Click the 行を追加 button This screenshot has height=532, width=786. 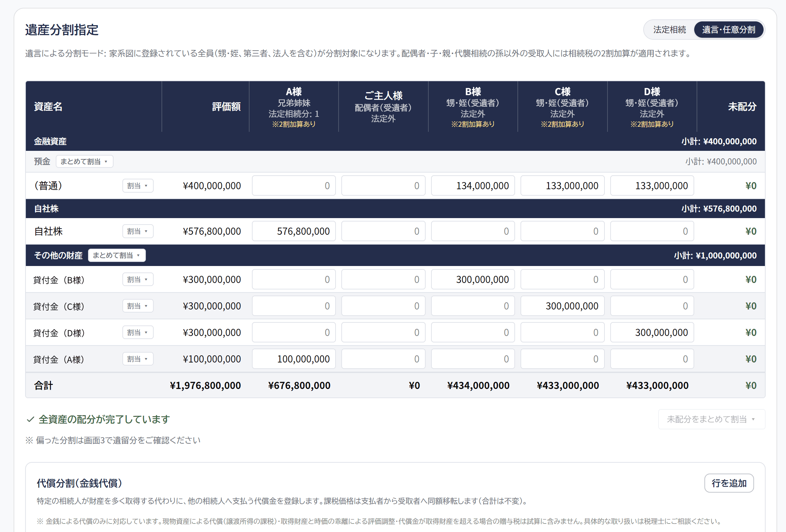729,483
